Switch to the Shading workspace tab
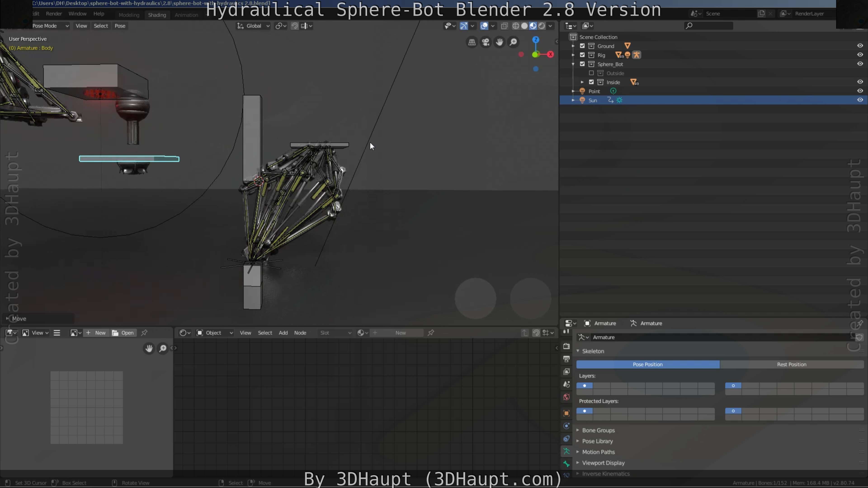This screenshot has width=868, height=488. (x=157, y=15)
